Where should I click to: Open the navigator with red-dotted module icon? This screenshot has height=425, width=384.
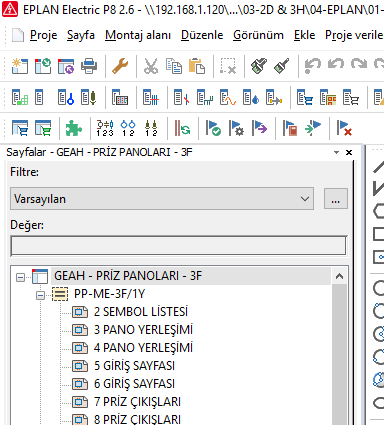pos(120,97)
